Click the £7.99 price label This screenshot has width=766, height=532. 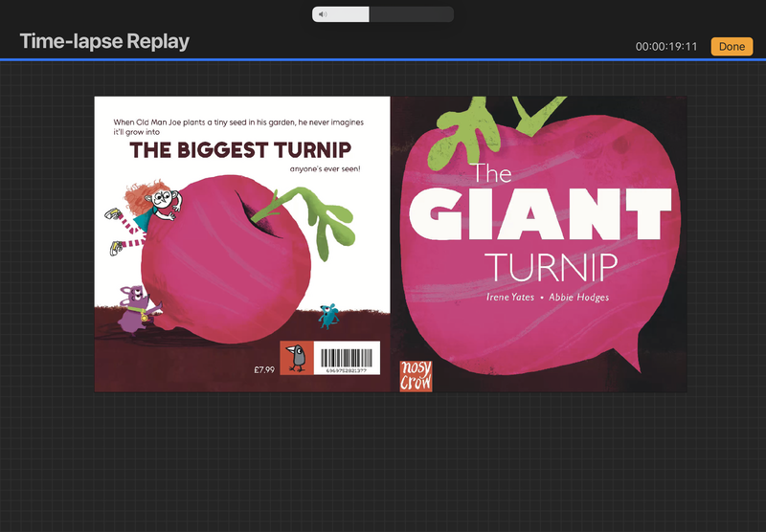(264, 368)
